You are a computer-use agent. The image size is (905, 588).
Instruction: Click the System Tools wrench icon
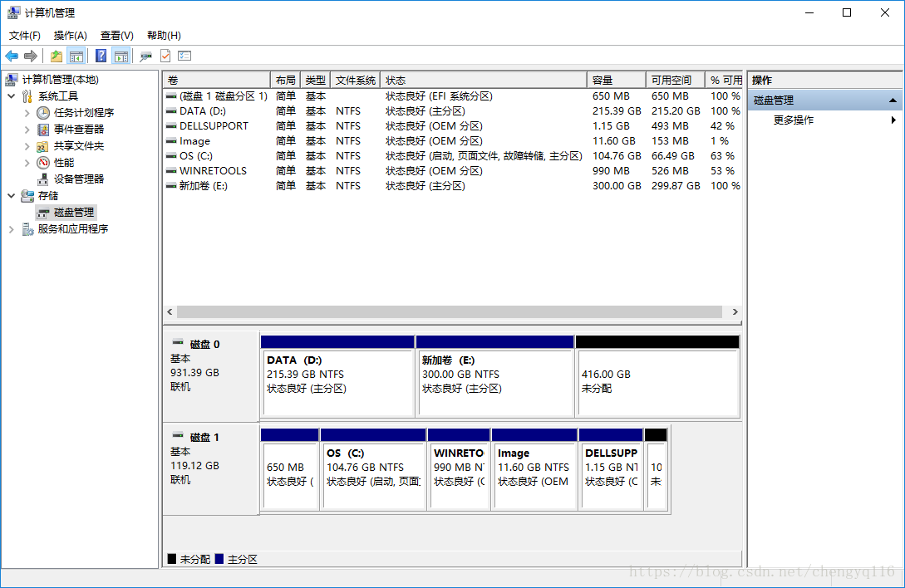pos(27,96)
